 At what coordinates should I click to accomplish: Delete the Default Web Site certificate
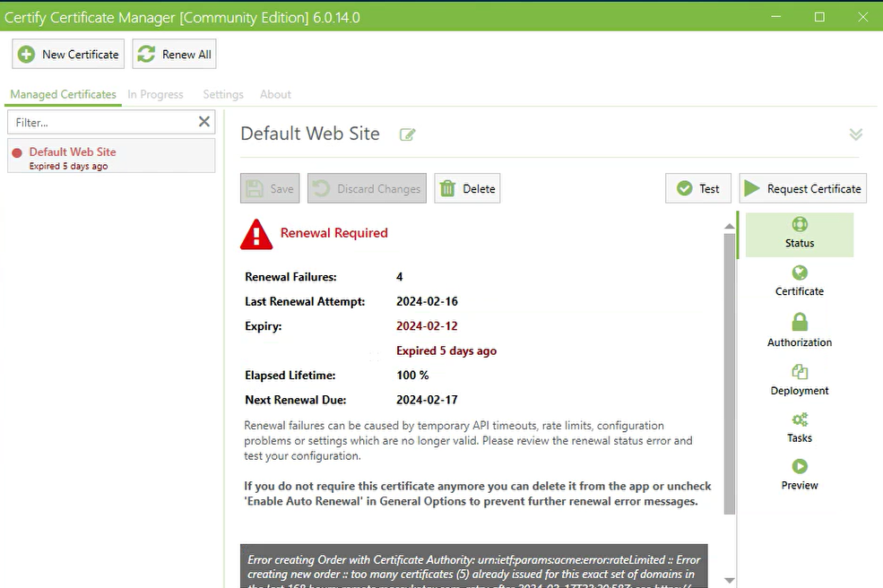point(467,188)
